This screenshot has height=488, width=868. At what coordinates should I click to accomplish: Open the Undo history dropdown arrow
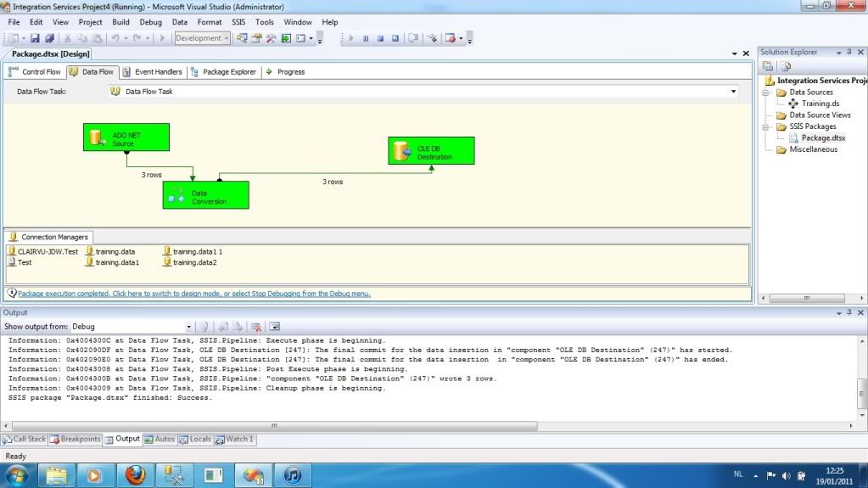[x=126, y=38]
